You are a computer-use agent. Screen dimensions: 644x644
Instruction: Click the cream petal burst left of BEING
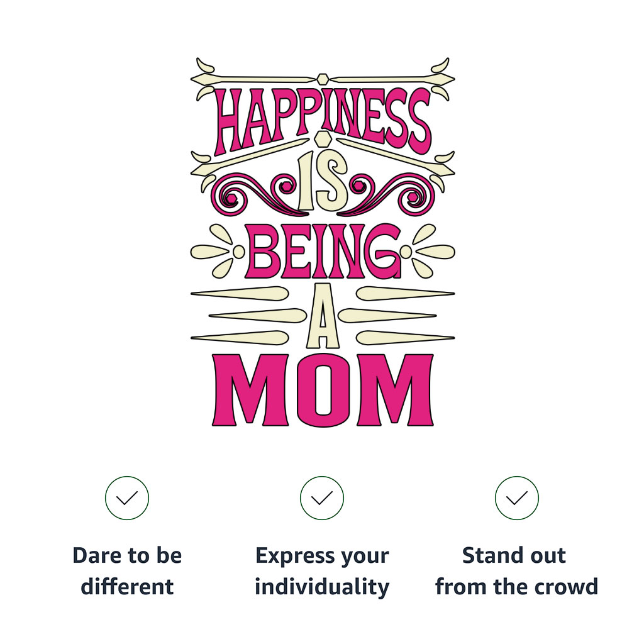click(x=218, y=252)
